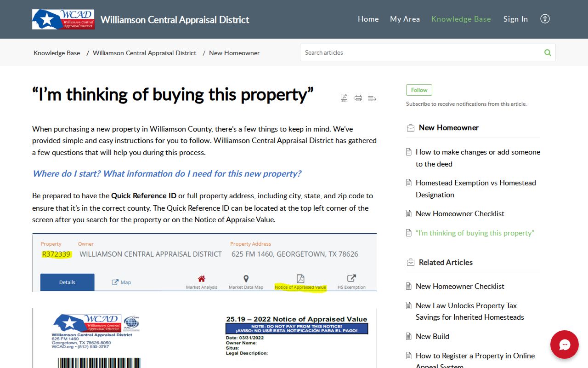The image size is (588, 368).
Task: Click the Related Articles sidebar heading
Action: (x=446, y=263)
